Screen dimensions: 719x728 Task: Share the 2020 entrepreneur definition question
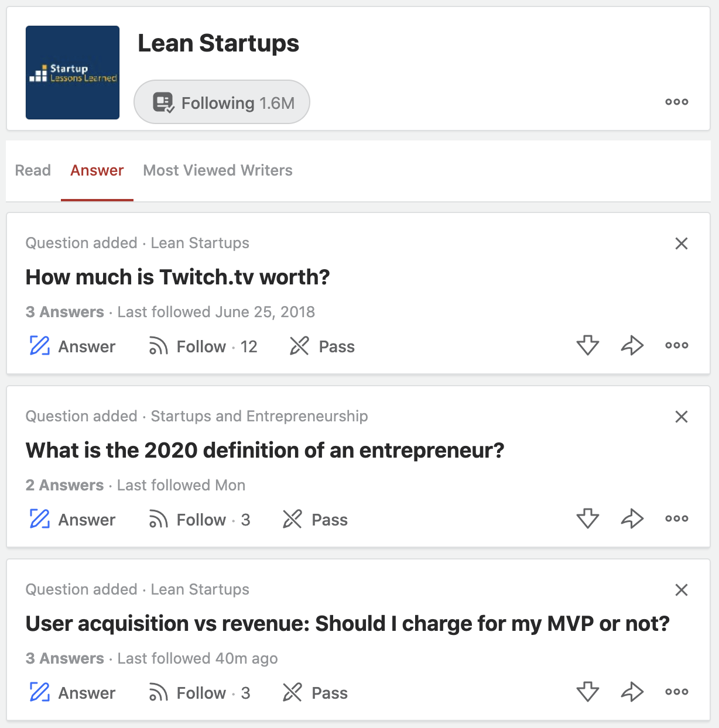[x=632, y=518]
